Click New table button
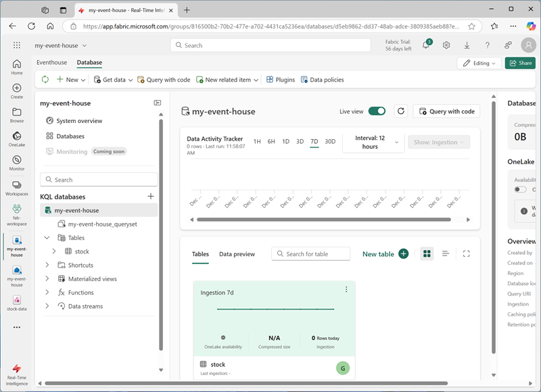The image size is (541, 392). (385, 253)
